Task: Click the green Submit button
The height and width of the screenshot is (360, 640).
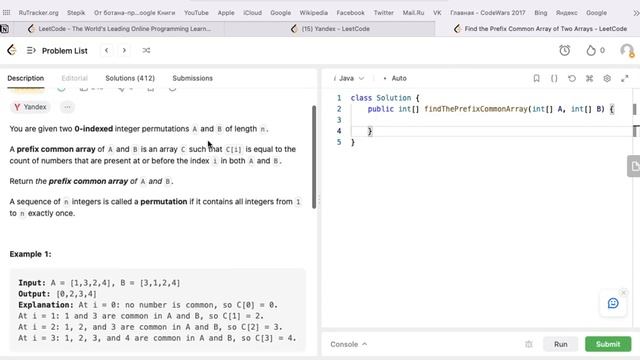Action: click(x=608, y=344)
